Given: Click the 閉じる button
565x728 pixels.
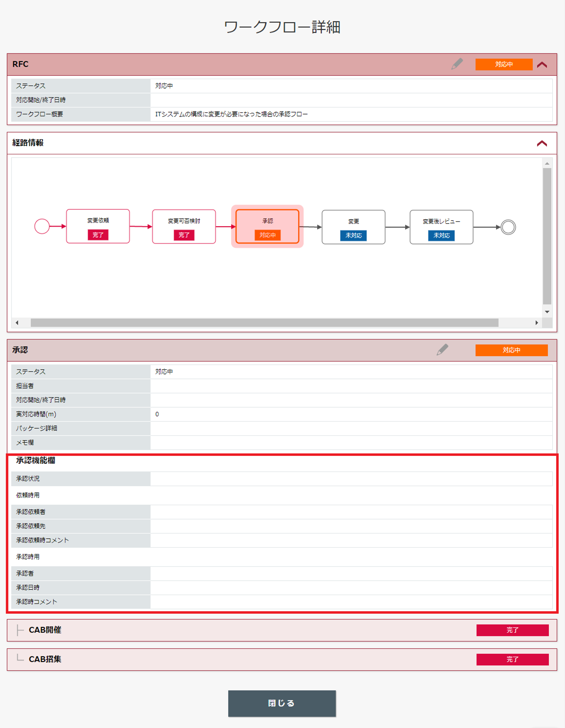Looking at the screenshot, I should click(x=282, y=703).
